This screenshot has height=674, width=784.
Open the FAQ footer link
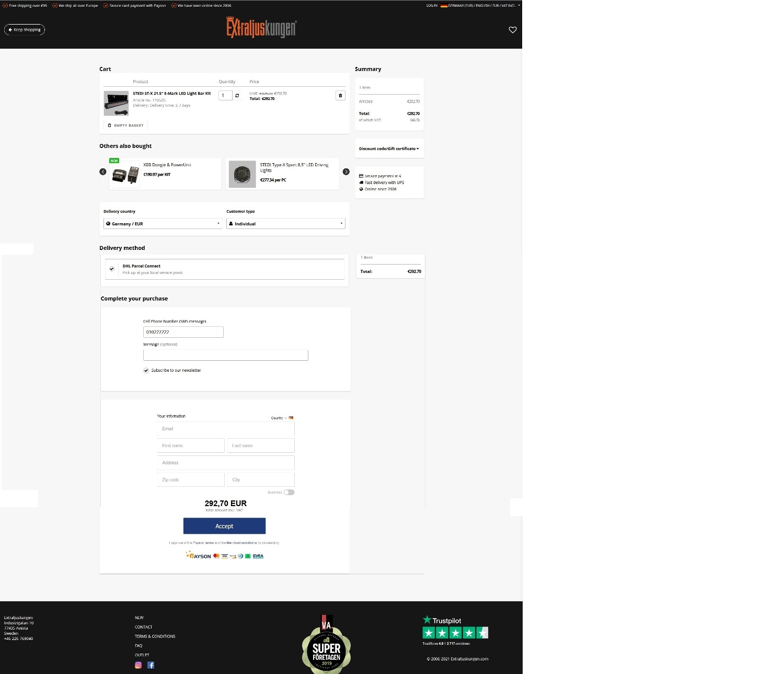(x=139, y=646)
